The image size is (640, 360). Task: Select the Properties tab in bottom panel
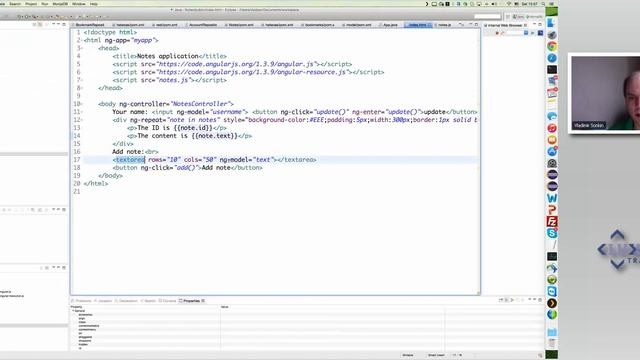(x=191, y=301)
